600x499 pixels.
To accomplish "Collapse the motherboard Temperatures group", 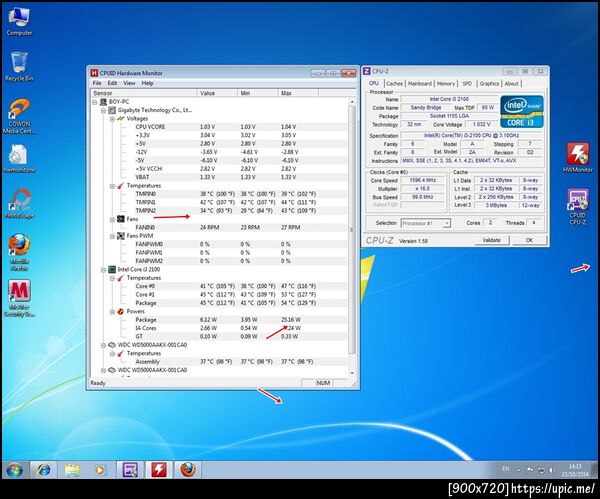I will pos(112,186).
